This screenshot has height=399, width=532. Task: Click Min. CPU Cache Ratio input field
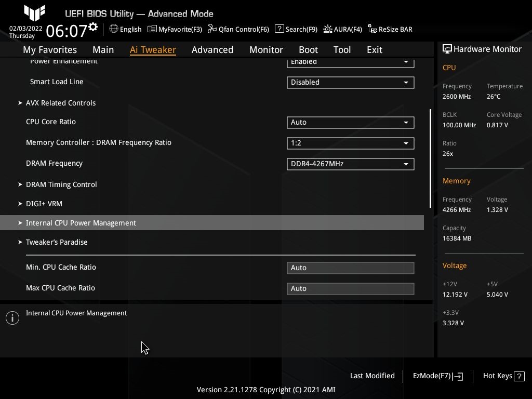[x=351, y=268]
